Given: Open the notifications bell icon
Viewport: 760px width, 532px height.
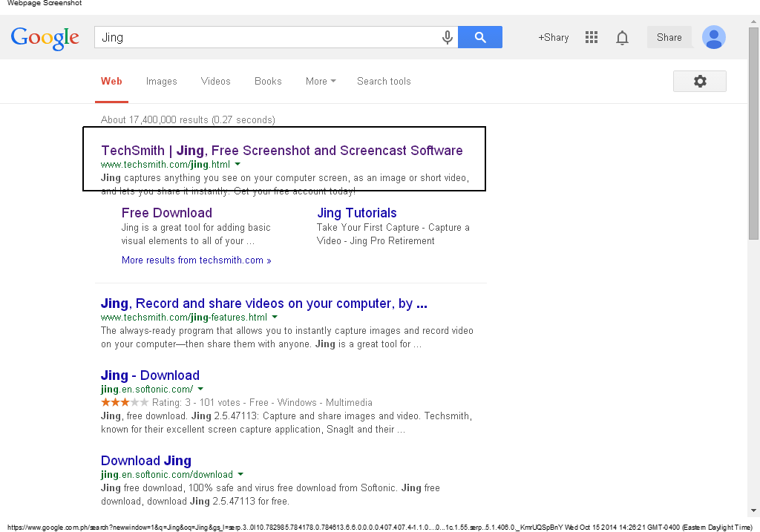Looking at the screenshot, I should [623, 37].
